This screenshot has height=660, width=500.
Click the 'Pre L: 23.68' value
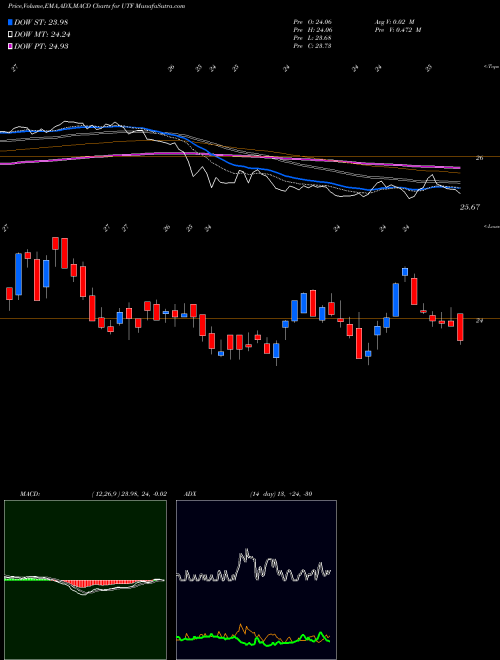[x=312, y=38]
